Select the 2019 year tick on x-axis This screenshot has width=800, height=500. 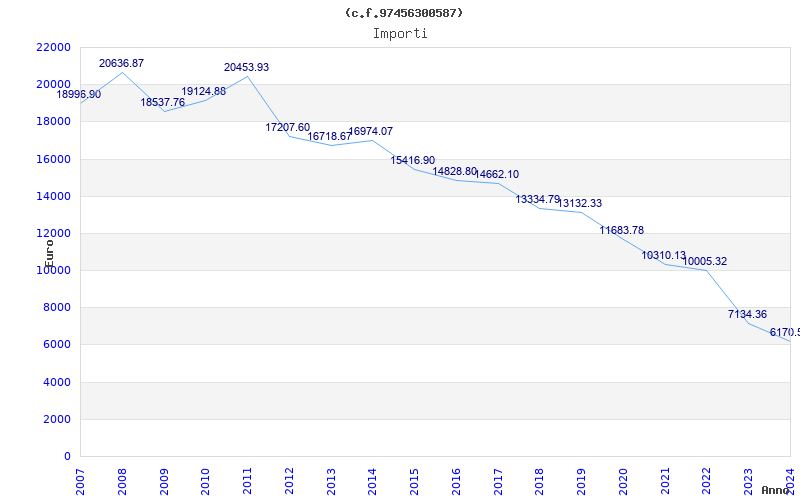[581, 478]
